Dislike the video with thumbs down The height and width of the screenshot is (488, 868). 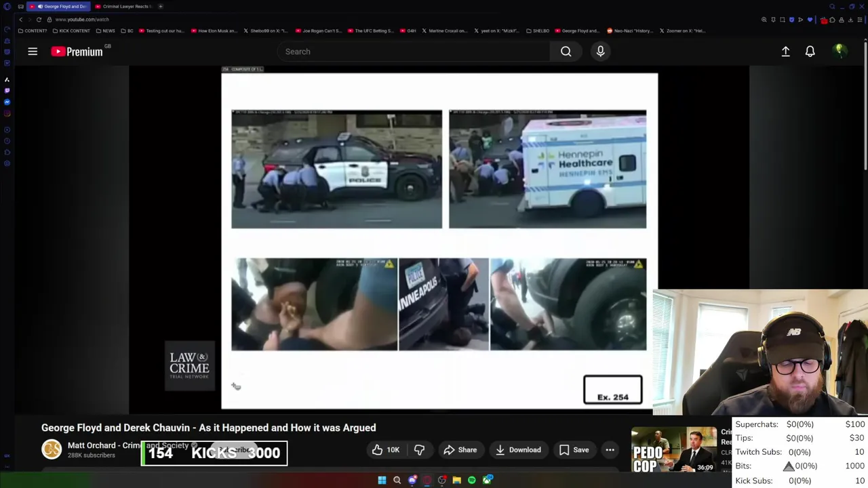[x=419, y=450]
